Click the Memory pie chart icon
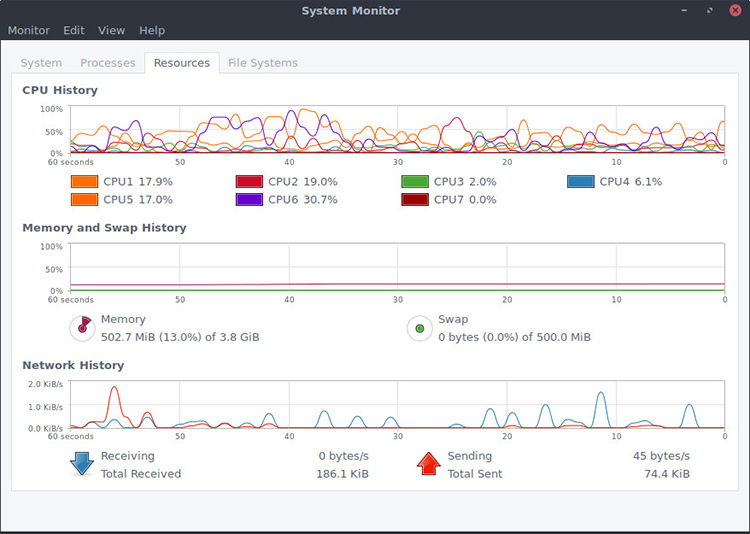Image resolution: width=750 pixels, height=534 pixels. click(x=82, y=327)
